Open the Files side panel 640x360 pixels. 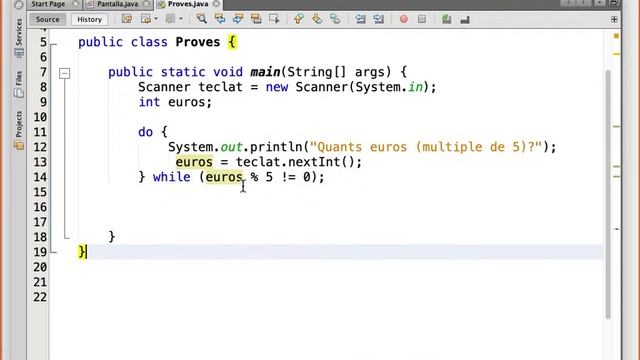19,84
